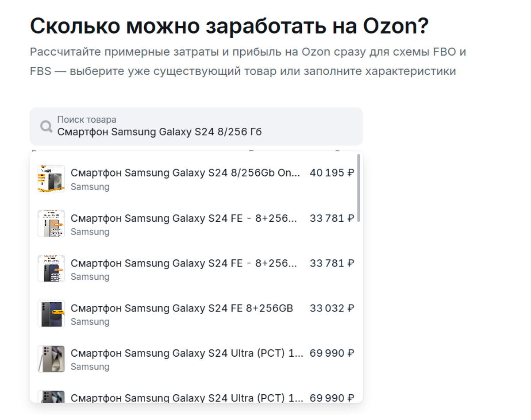Image resolution: width=531 pixels, height=420 pixels.
Task: Click the magnifier search icon
Action: point(46,126)
